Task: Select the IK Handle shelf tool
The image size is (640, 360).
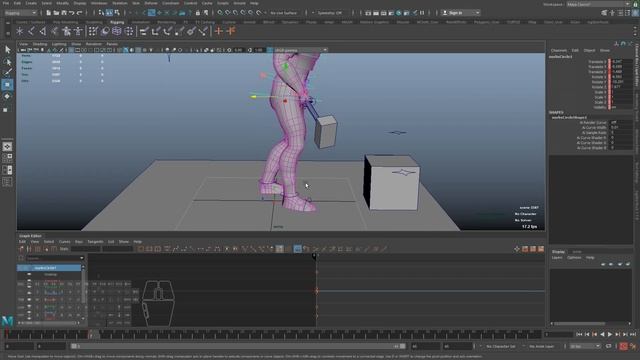Action: pyautogui.click(x=43, y=31)
